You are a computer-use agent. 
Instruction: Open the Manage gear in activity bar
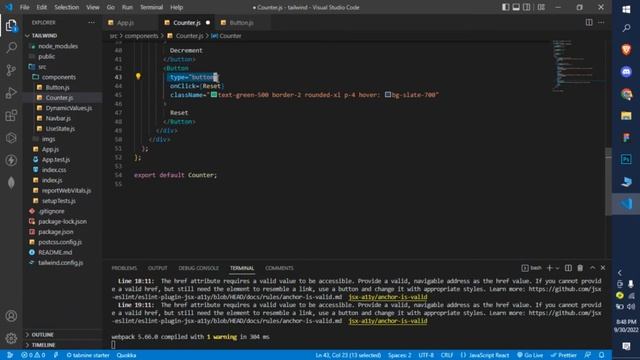[11, 338]
